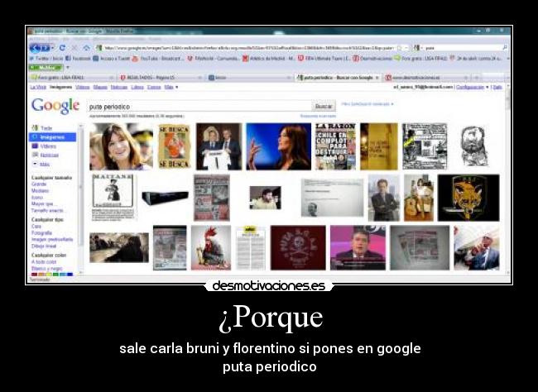
Task: Filter by Grande size
Action: click(x=39, y=184)
